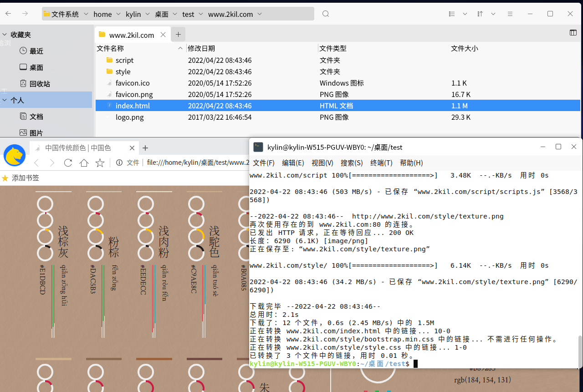Switch the file manager view mode icon
This screenshot has width=583, height=392.
(452, 14)
